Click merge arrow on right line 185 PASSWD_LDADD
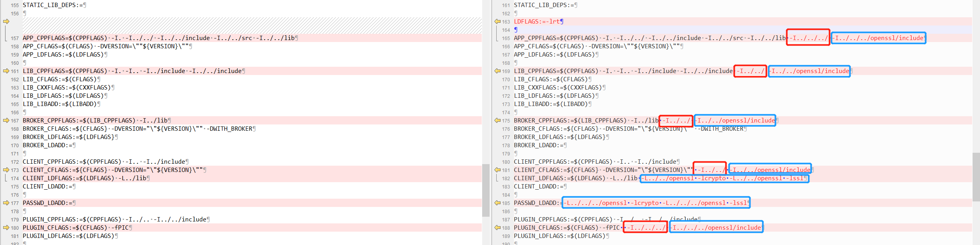This screenshot has height=245, width=980. [497, 203]
